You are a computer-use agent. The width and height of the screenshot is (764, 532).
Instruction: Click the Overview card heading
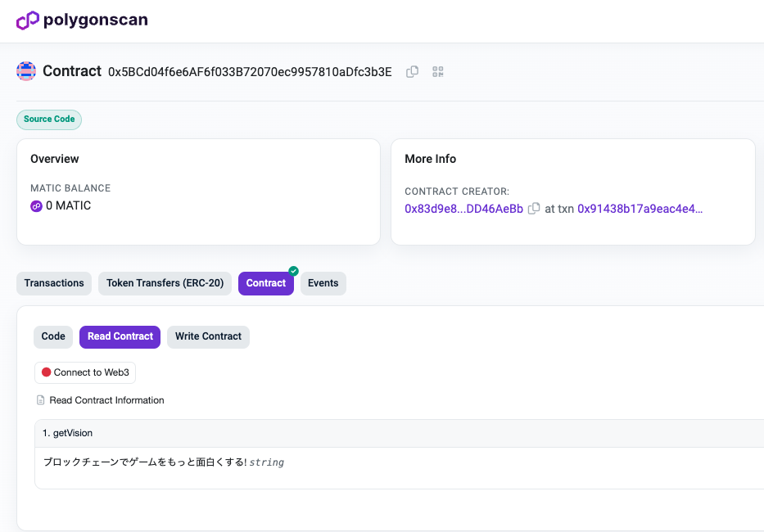(55, 159)
